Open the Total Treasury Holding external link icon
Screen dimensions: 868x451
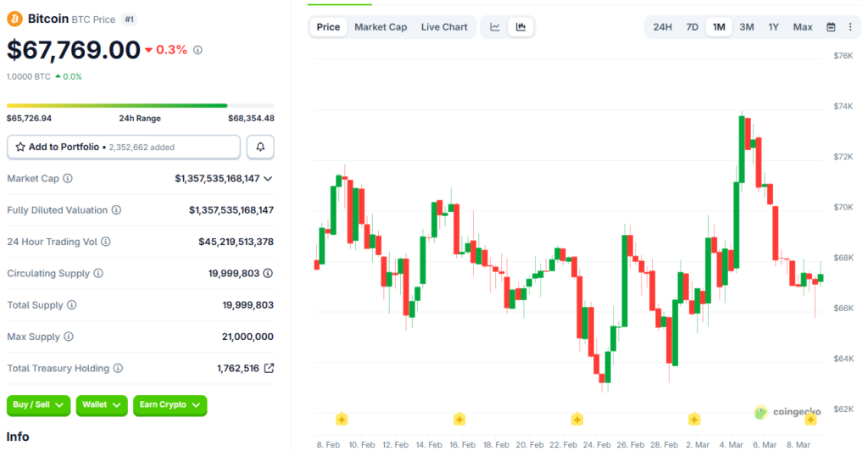click(269, 369)
